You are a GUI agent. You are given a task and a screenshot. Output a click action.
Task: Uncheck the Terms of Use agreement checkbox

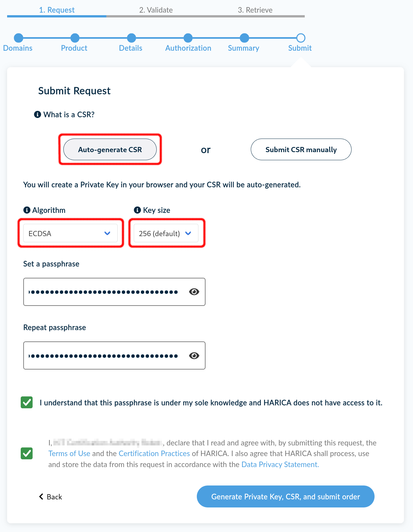click(27, 453)
